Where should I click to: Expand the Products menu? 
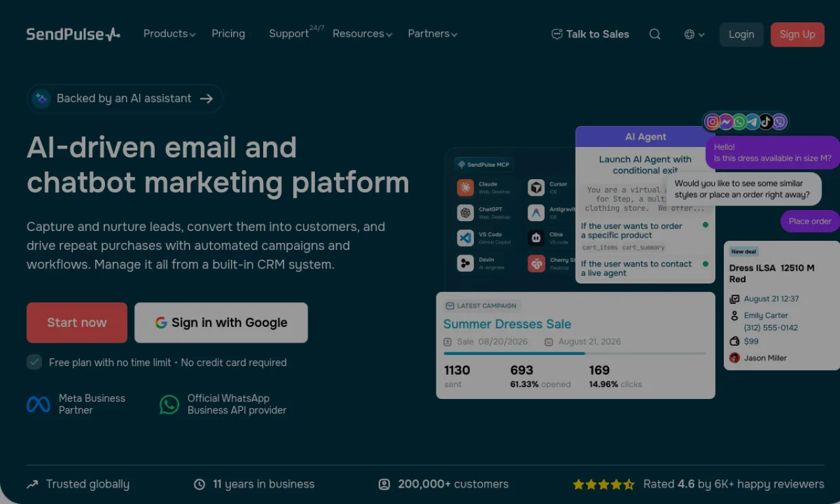(x=169, y=33)
